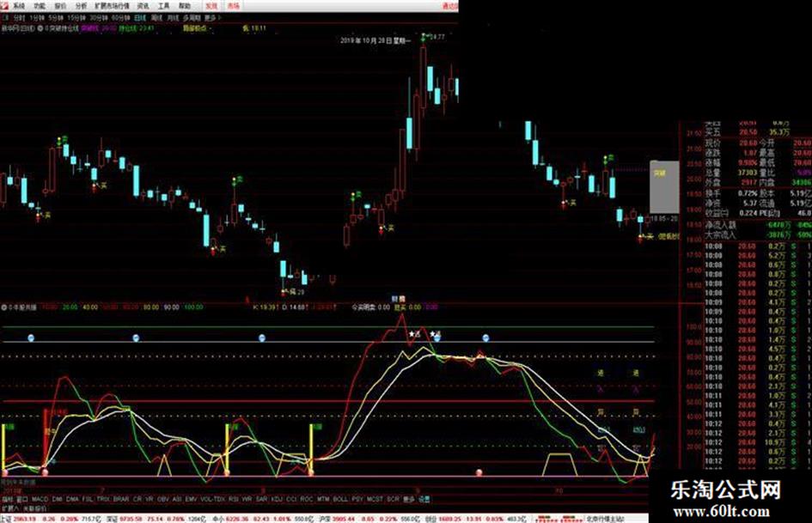Select the 15分钟 period
The width and height of the screenshot is (812, 523).
(76, 18)
